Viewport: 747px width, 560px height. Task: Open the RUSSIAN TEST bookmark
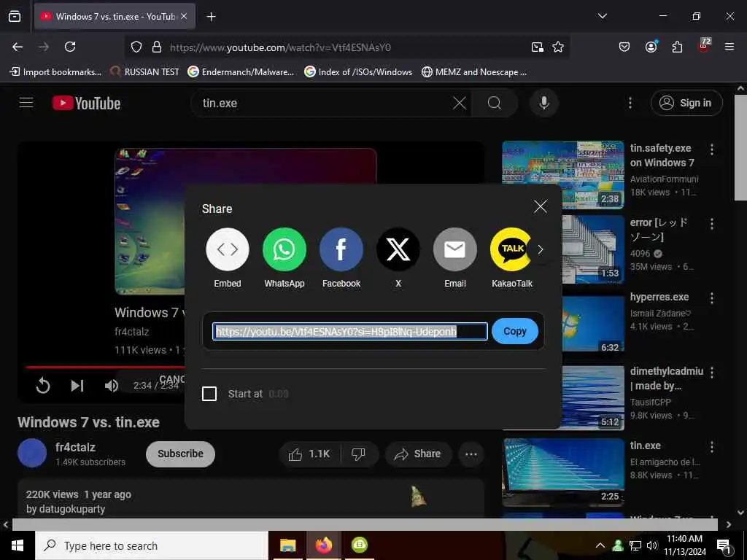tap(144, 72)
